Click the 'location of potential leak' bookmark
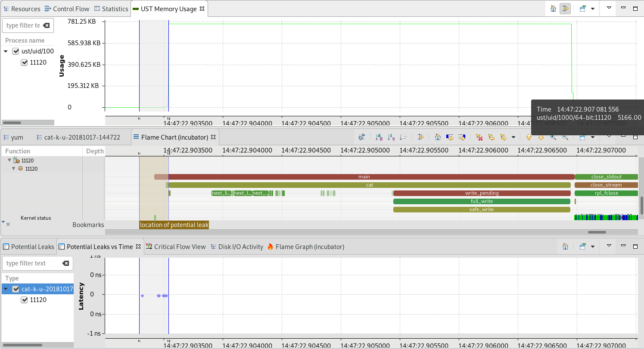The image size is (644, 349). click(x=174, y=225)
